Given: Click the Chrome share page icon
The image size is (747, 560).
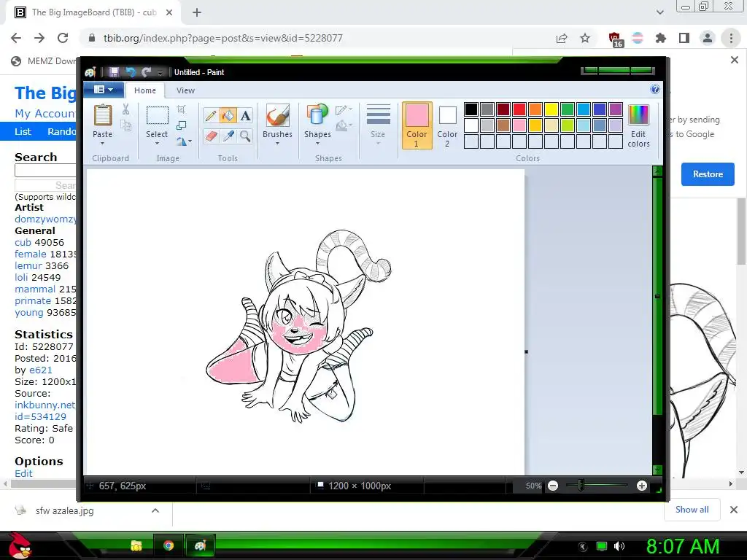Looking at the screenshot, I should tap(562, 38).
